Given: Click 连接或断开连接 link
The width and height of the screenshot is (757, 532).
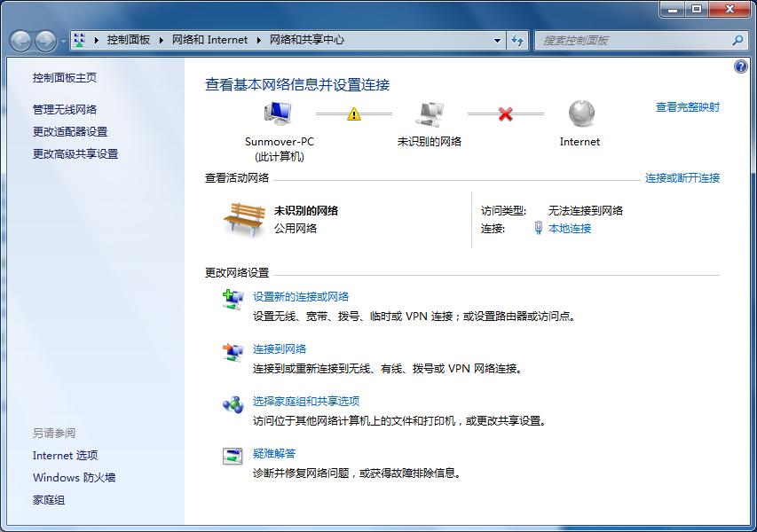Looking at the screenshot, I should [x=682, y=178].
